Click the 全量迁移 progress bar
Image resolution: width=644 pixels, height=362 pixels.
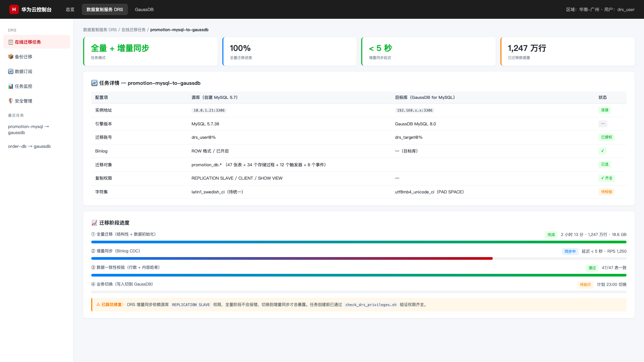pyautogui.click(x=359, y=242)
